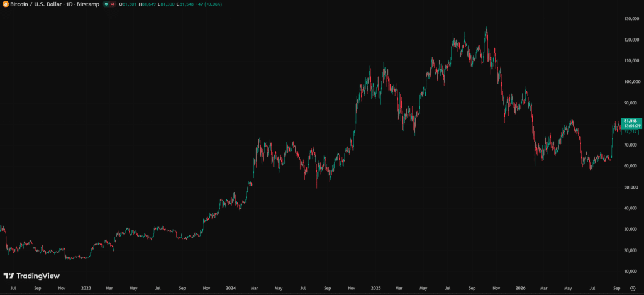Screen dimensions: 644x295
Task: Click the red approximate-data indicator icon
Action: click(113, 4)
